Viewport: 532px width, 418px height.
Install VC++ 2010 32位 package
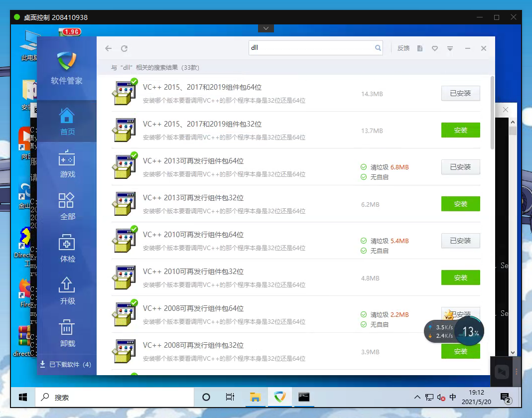(x=460, y=278)
